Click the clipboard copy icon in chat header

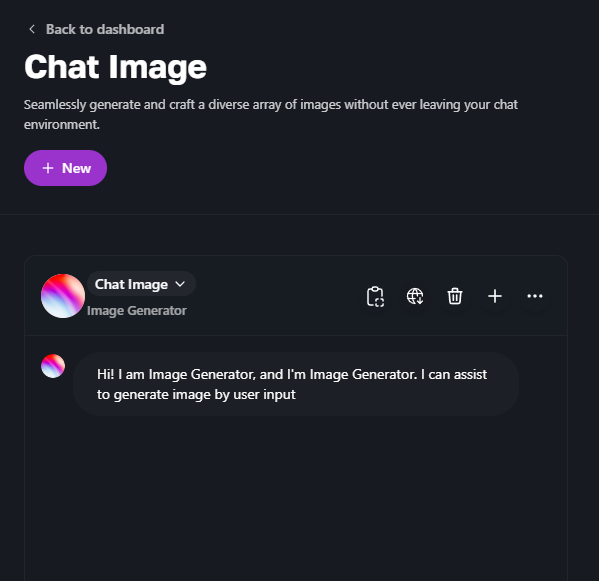(x=375, y=296)
